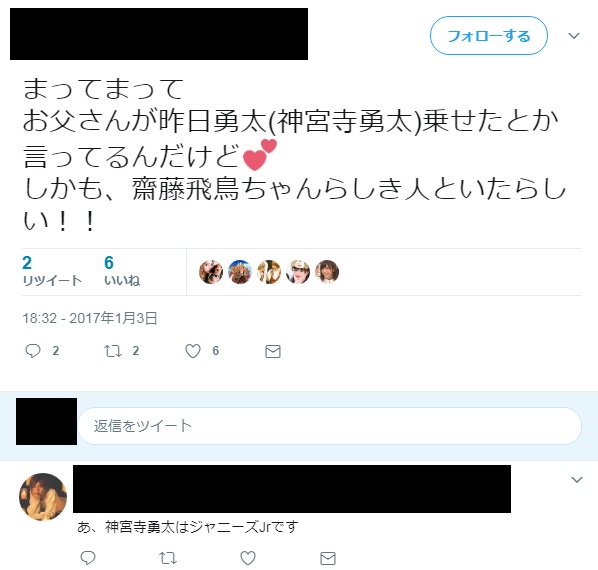Image resolution: width=598 pixels, height=570 pixels.
Task: Open the 2 リツイート count list
Action: click(x=52, y=271)
